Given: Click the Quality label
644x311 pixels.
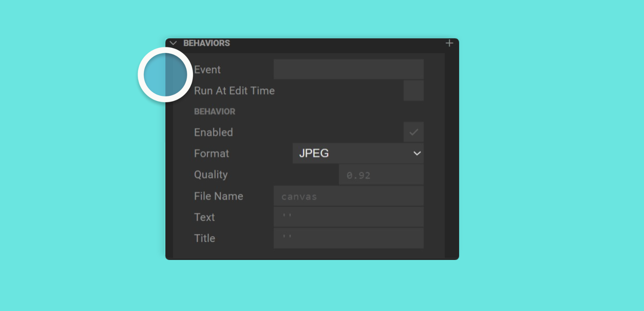Looking at the screenshot, I should pyautogui.click(x=211, y=175).
